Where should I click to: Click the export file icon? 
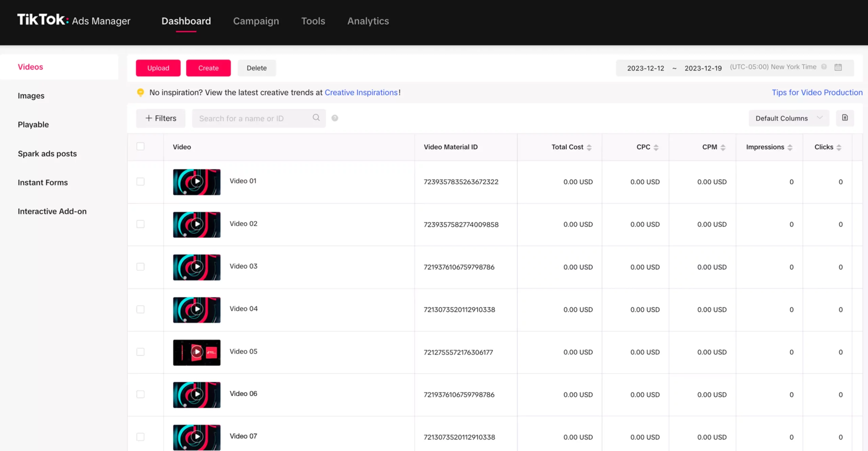pyautogui.click(x=845, y=118)
